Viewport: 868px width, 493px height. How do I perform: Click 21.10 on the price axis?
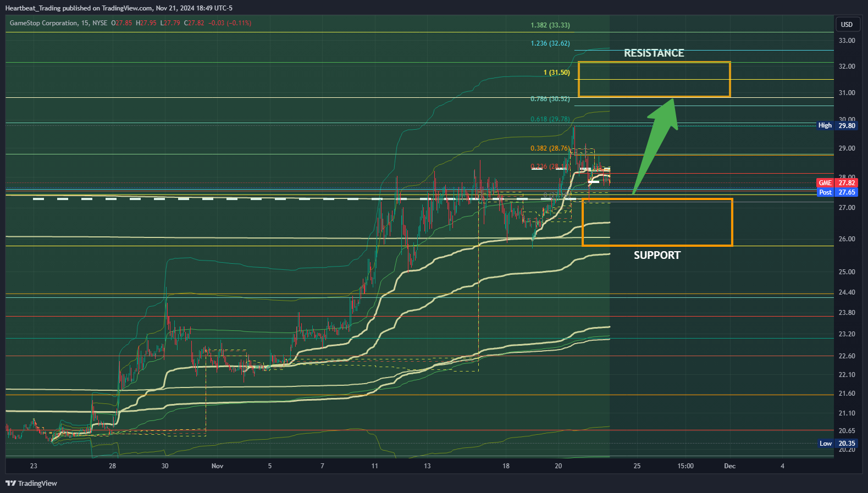847,413
